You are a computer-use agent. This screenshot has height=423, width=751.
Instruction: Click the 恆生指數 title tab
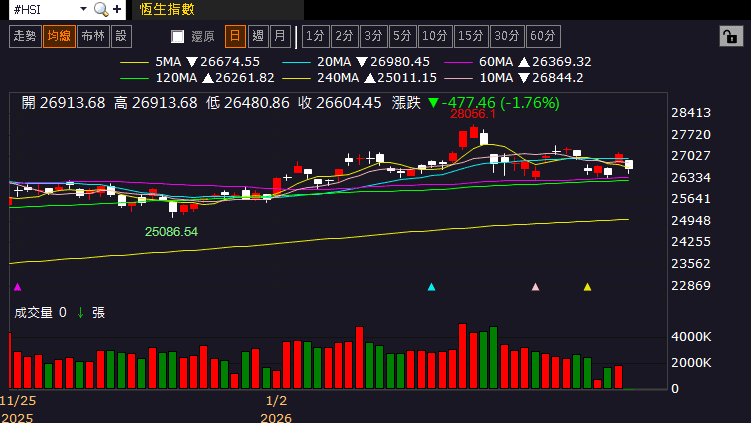click(167, 10)
